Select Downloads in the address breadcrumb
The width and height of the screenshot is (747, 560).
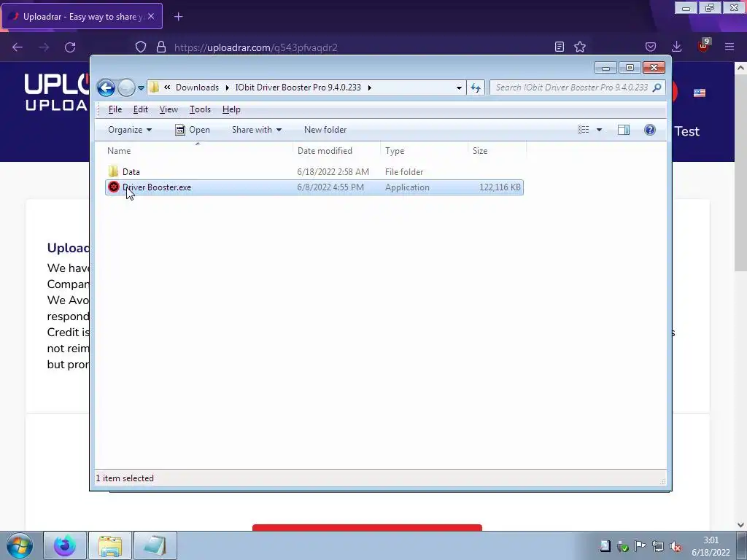197,87
